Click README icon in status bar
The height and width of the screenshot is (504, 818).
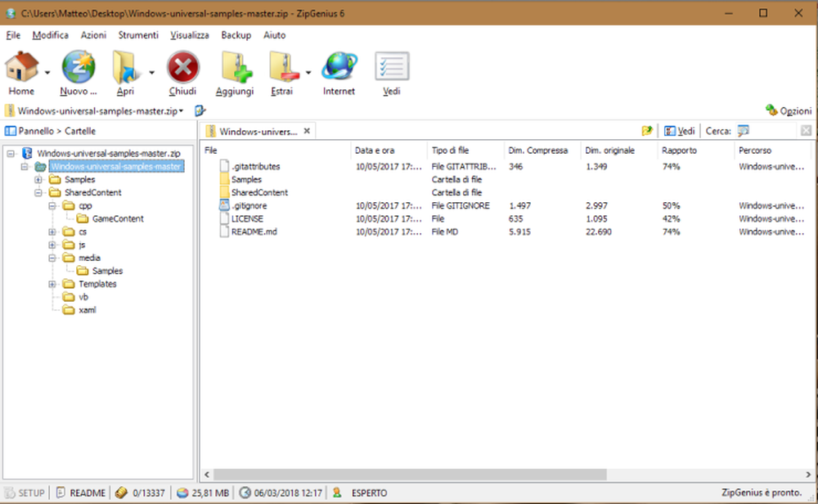[61, 493]
